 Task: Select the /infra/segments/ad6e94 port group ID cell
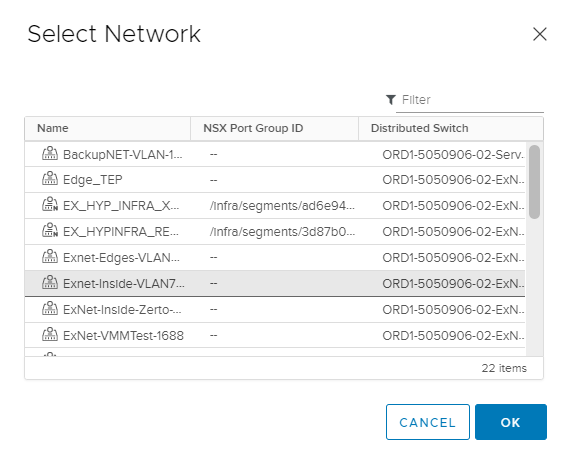coord(282,206)
